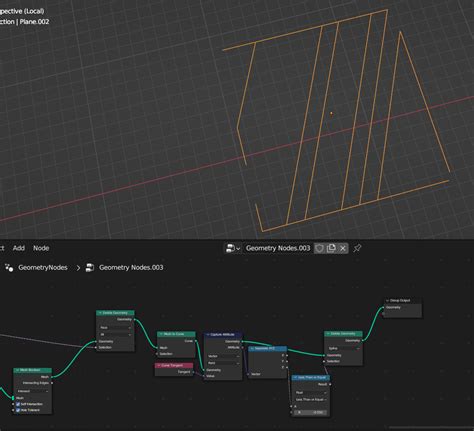Screen dimensions: 474x431
Task: Open the Node menu
Action: pos(41,248)
